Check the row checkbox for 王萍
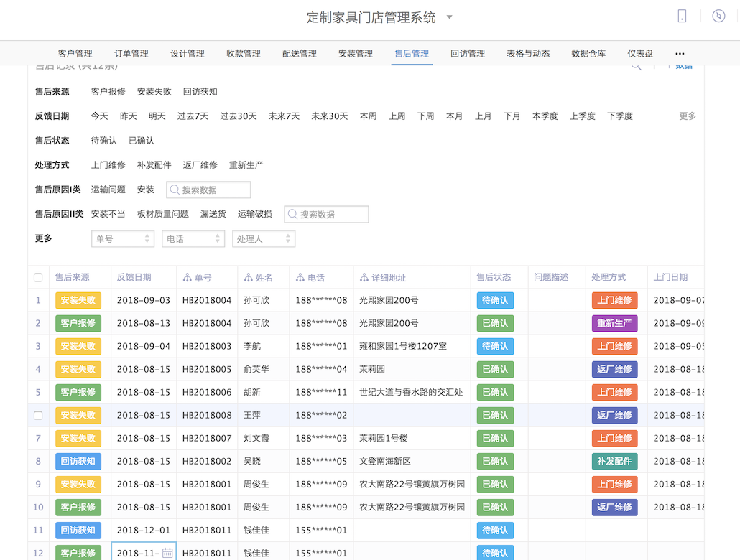Image resolution: width=740 pixels, height=560 pixels. (x=38, y=415)
